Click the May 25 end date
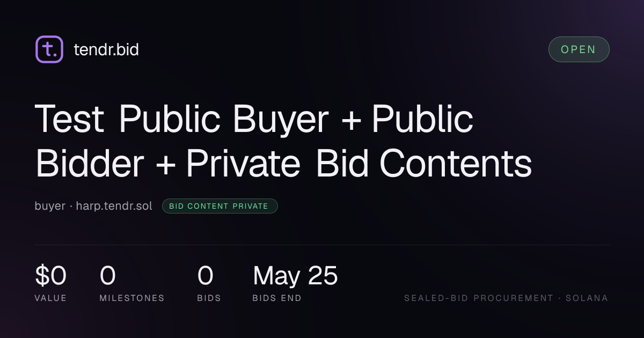The height and width of the screenshot is (338, 644). point(295,276)
